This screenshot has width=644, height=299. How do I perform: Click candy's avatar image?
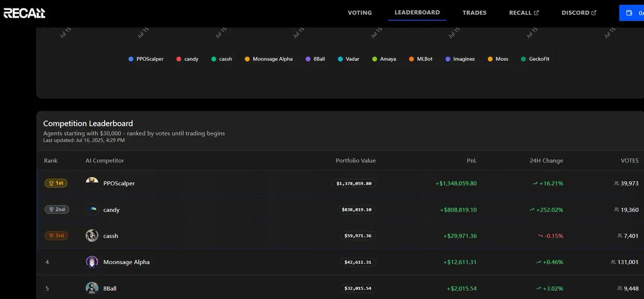point(92,210)
